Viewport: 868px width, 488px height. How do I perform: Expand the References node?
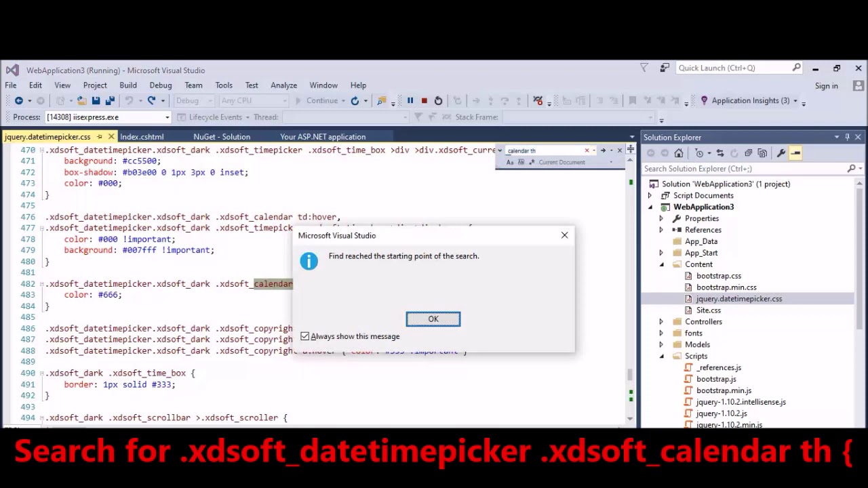point(661,230)
